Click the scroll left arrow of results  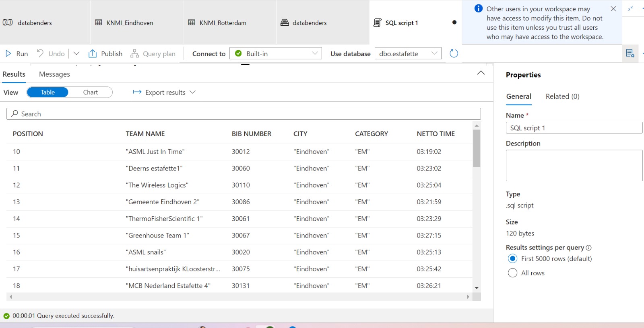[x=11, y=297]
